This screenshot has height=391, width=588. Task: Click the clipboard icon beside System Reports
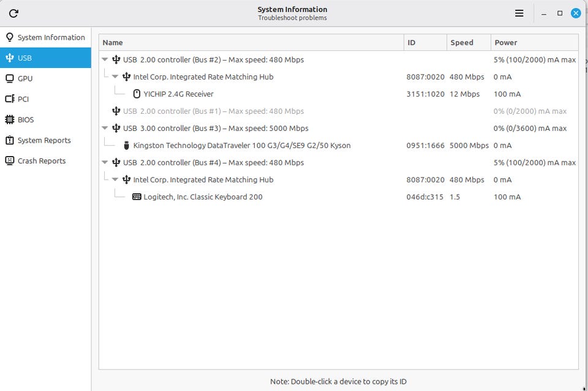[x=10, y=140]
